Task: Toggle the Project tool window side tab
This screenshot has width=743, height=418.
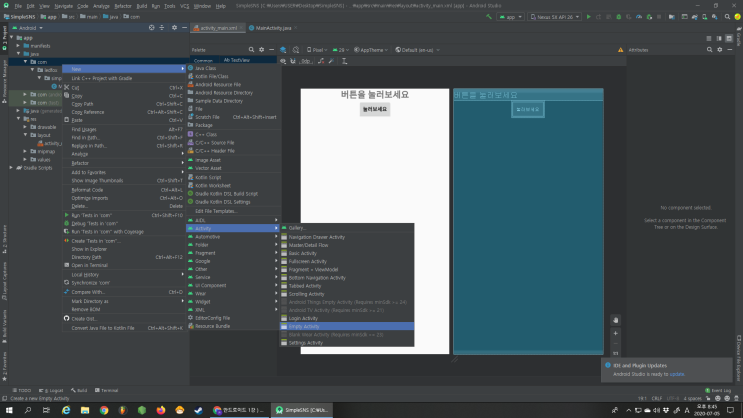Action: (x=4, y=38)
